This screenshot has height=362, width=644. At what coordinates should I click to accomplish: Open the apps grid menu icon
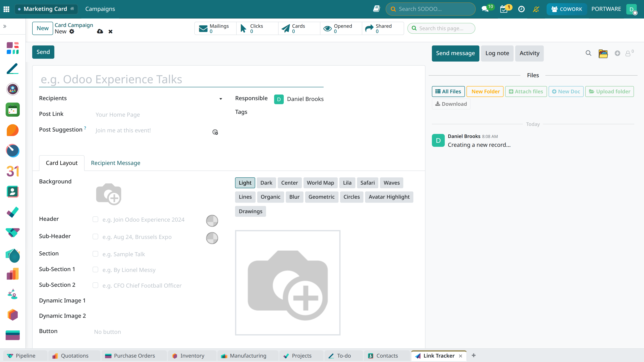click(x=6, y=9)
